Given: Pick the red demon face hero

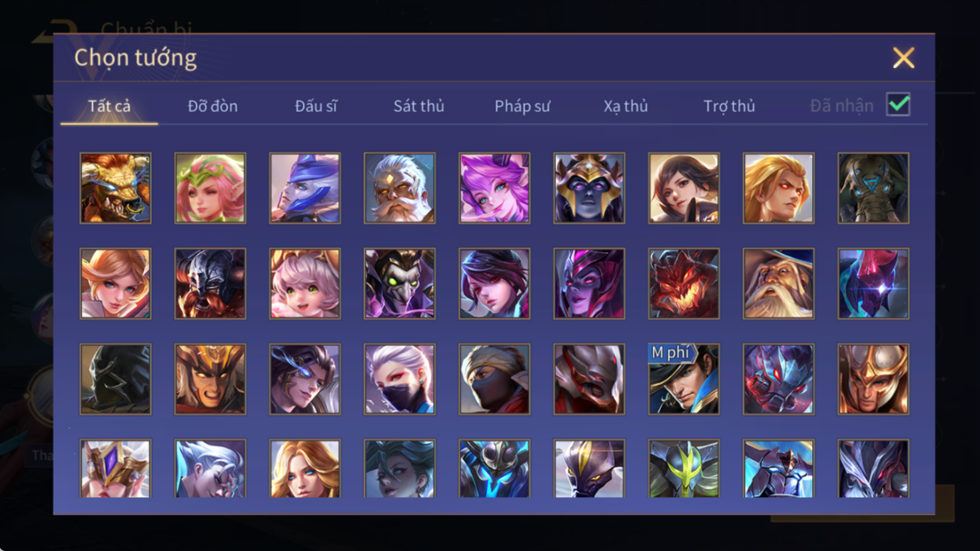Looking at the screenshot, I should point(684,284).
